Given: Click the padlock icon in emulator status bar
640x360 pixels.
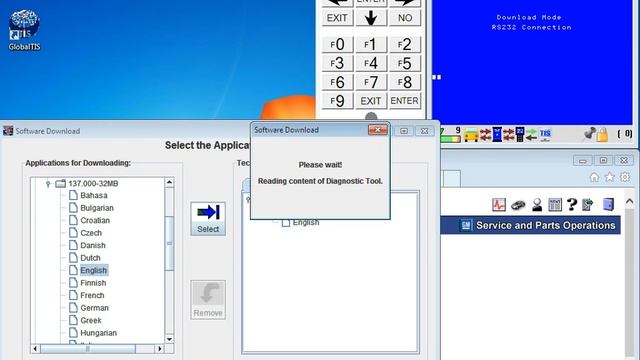Looking at the screenshot, I should [602, 134].
